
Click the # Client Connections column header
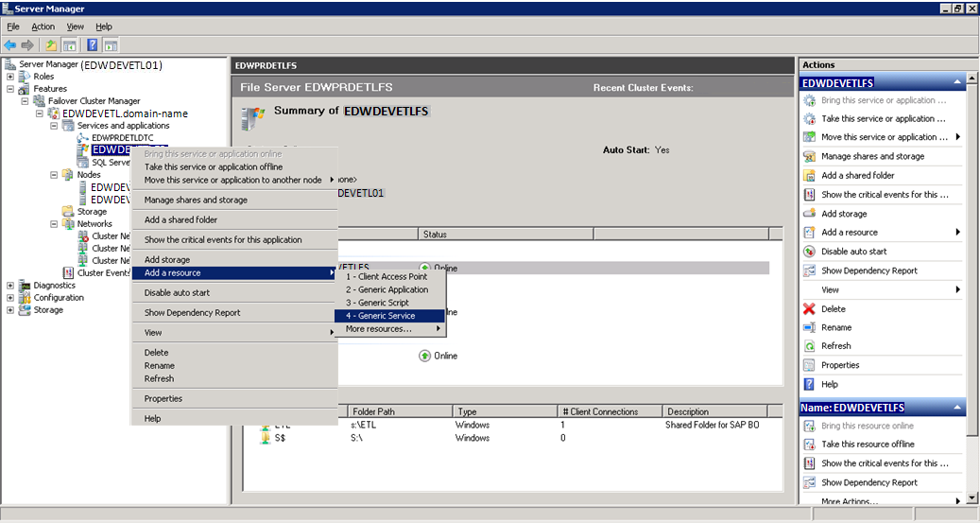610,411
